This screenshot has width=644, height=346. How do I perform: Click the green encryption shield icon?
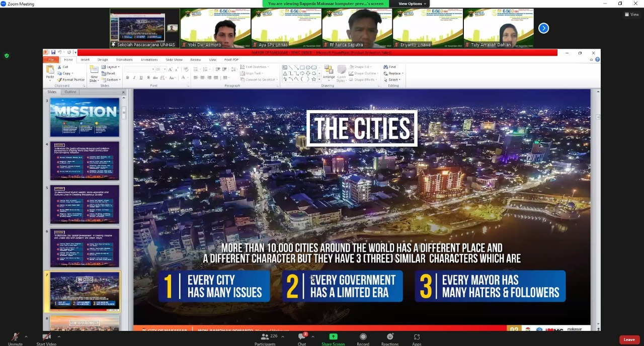(x=7, y=56)
